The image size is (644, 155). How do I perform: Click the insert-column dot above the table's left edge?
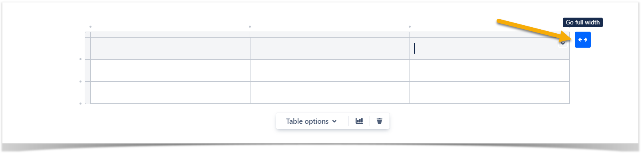90,26
